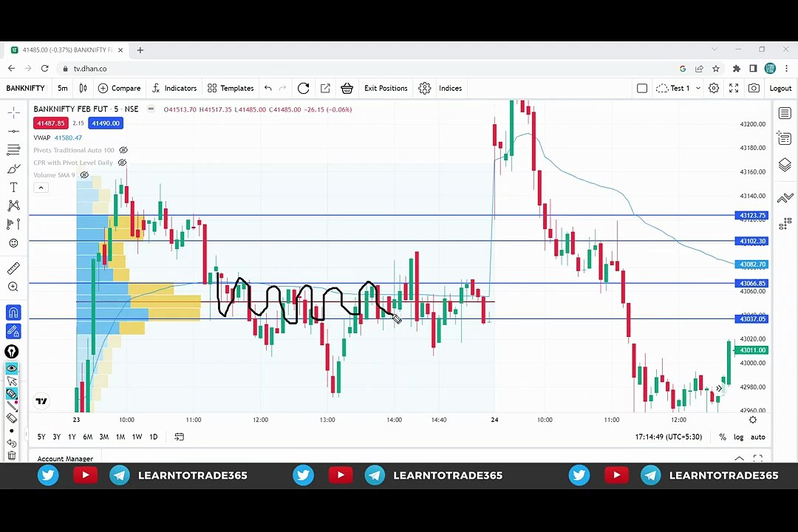Screen dimensions: 798x532
Task: Toggle stay in drawing mode lock
Action: click(13, 332)
